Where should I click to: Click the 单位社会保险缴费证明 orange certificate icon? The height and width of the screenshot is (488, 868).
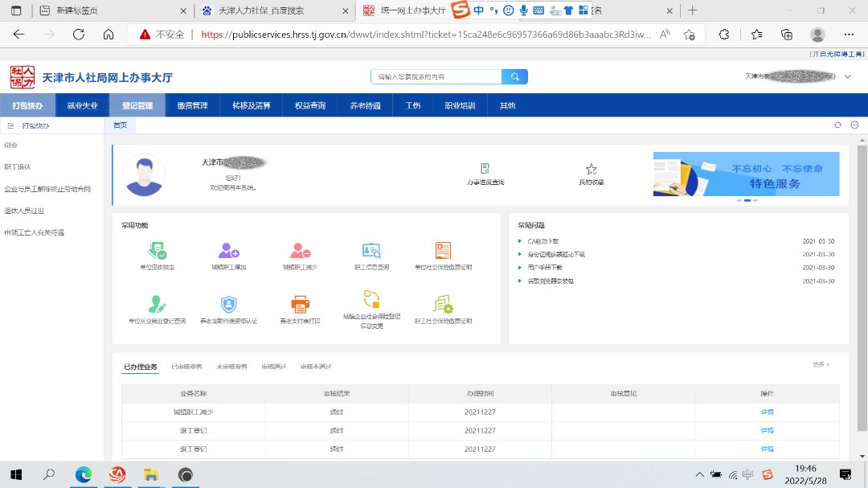click(x=444, y=250)
